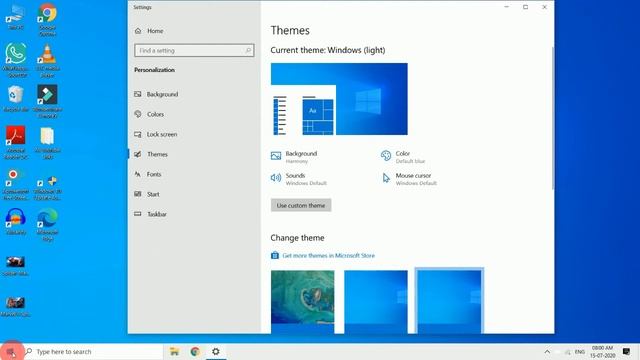Open the Fonts settings page
This screenshot has height=360, width=640.
coord(148,174)
